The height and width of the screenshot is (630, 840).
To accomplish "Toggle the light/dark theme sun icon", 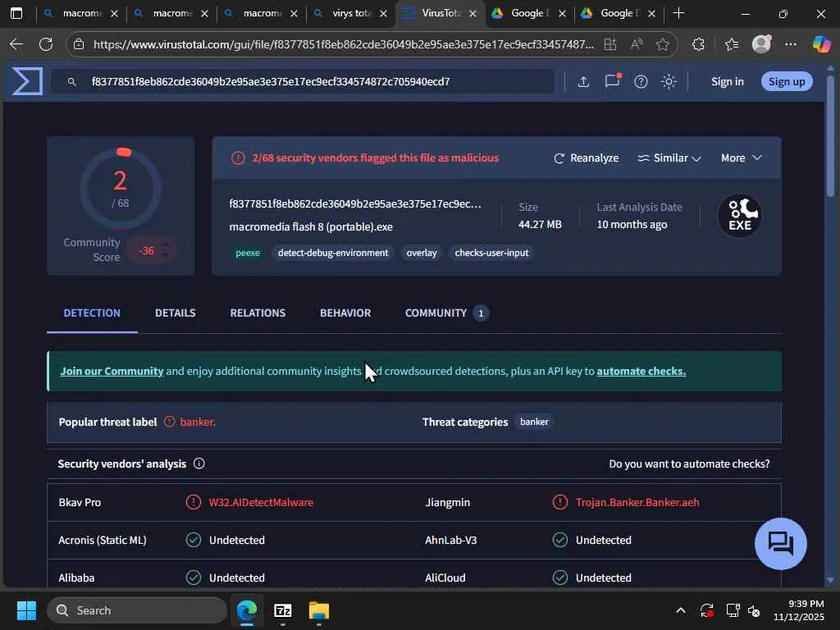I will pos(669,81).
